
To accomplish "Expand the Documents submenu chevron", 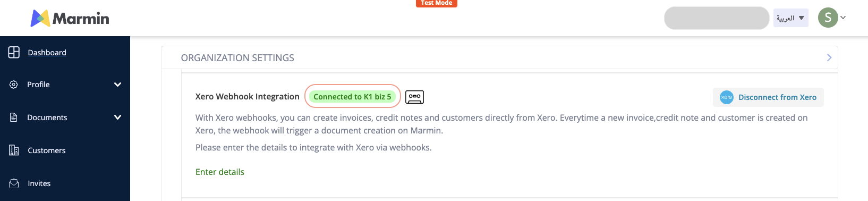I will pos(118,118).
